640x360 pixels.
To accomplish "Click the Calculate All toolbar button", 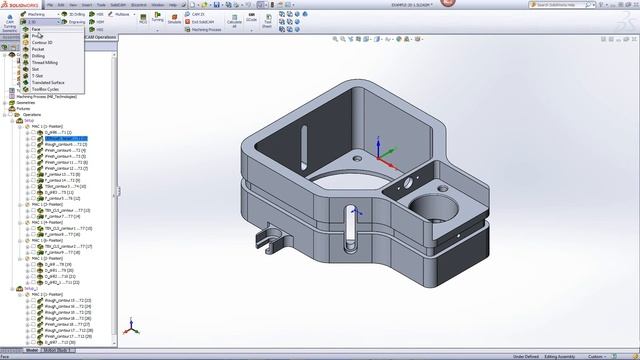I will point(234,21).
